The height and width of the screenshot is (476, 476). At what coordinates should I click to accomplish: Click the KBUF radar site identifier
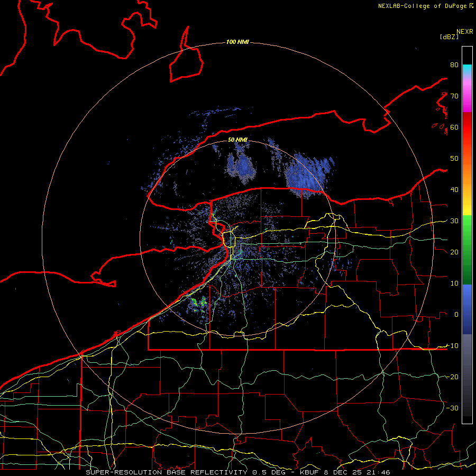point(310,472)
